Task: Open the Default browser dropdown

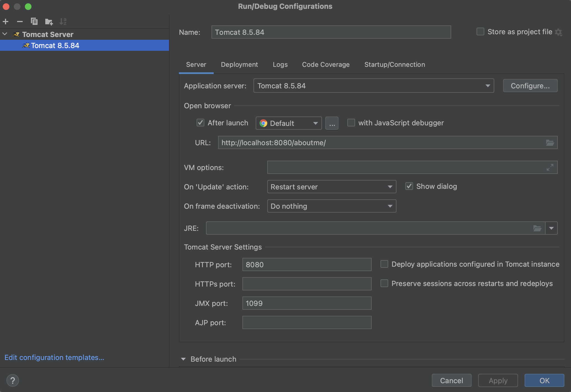Action: tap(289, 123)
